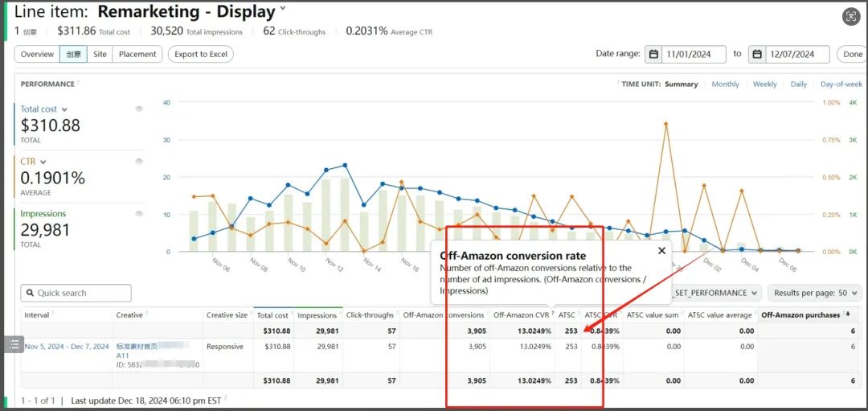Close the Off-Amazon conversion rate tooltip

tap(661, 251)
